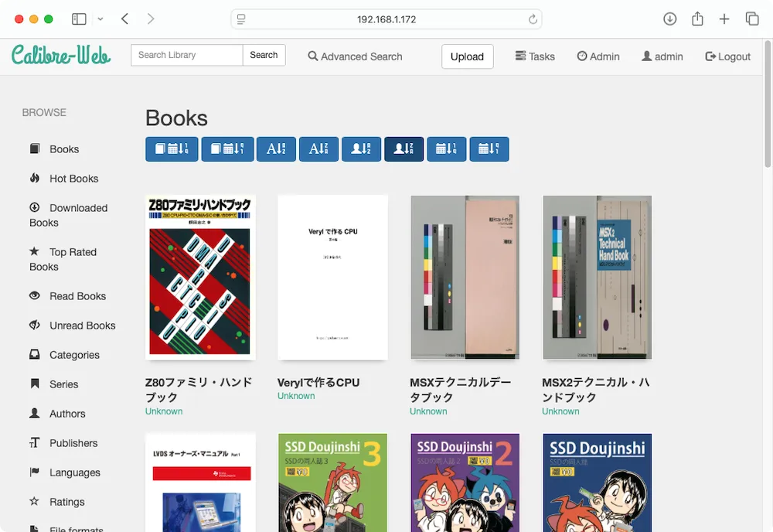Show the Safari tab overview
This screenshot has width=773, height=532.
point(752,19)
